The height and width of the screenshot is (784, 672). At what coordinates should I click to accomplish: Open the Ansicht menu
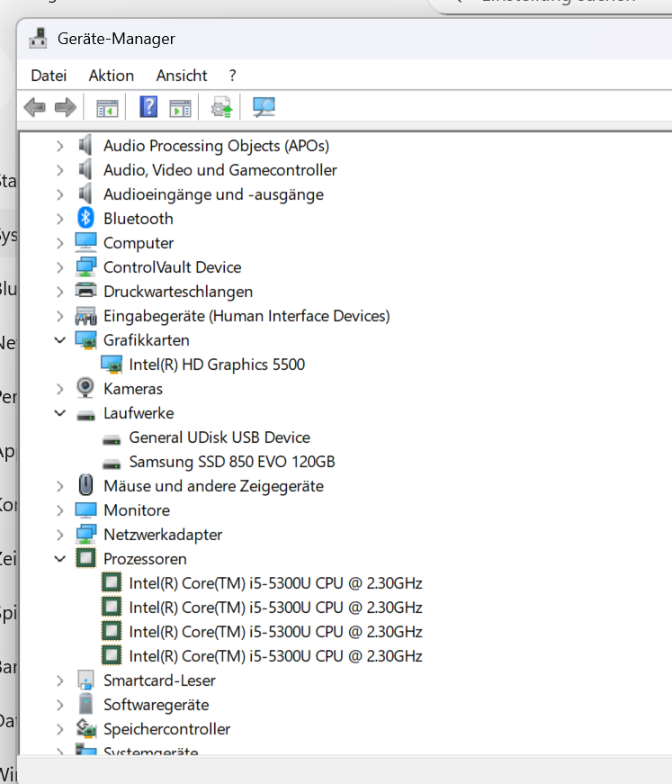pyautogui.click(x=182, y=76)
